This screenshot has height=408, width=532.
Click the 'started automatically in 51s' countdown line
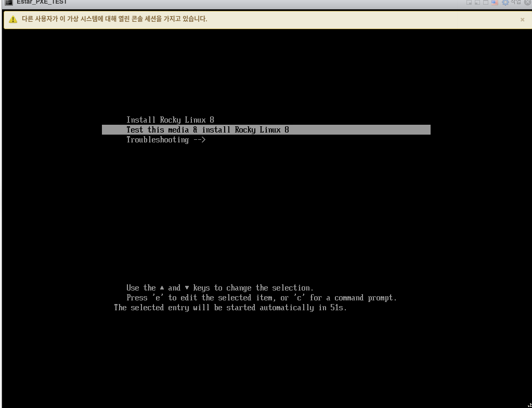point(230,308)
